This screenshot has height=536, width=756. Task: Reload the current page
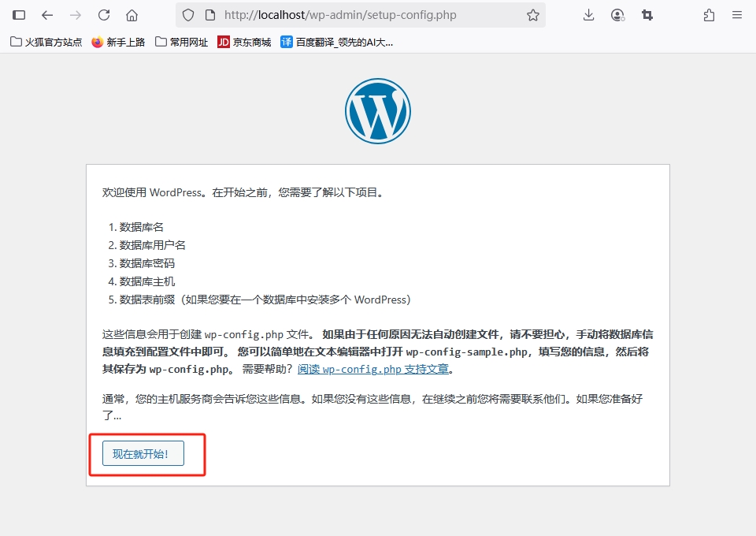click(104, 15)
